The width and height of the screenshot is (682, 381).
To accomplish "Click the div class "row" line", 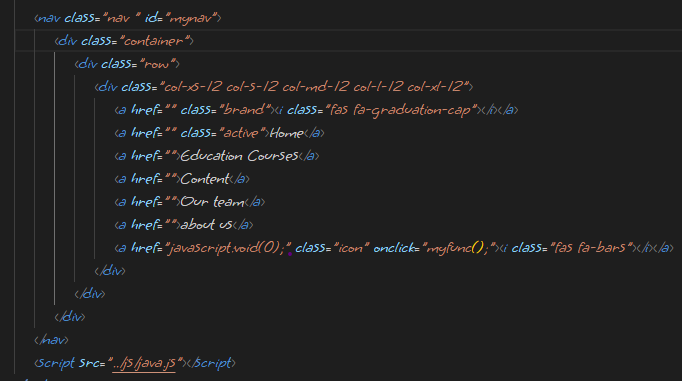I will coord(127,64).
